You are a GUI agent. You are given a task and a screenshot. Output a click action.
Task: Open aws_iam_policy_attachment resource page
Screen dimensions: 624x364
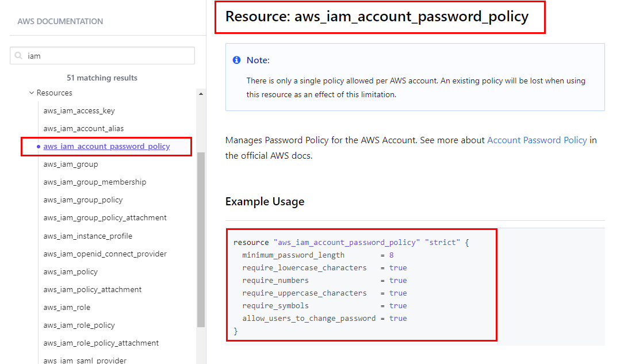[x=93, y=290]
